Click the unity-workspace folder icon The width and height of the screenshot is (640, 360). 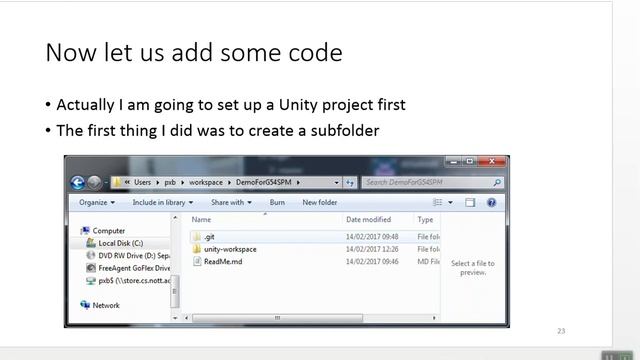(197, 249)
